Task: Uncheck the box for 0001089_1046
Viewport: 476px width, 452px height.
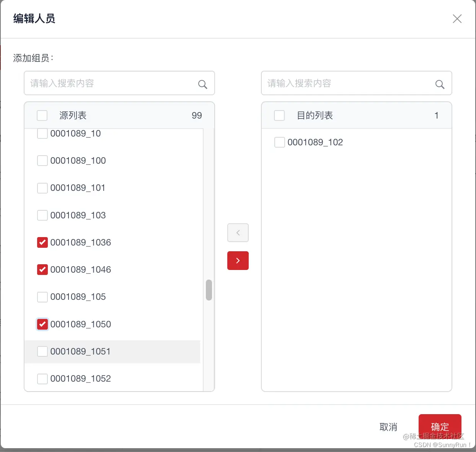Action: point(42,270)
